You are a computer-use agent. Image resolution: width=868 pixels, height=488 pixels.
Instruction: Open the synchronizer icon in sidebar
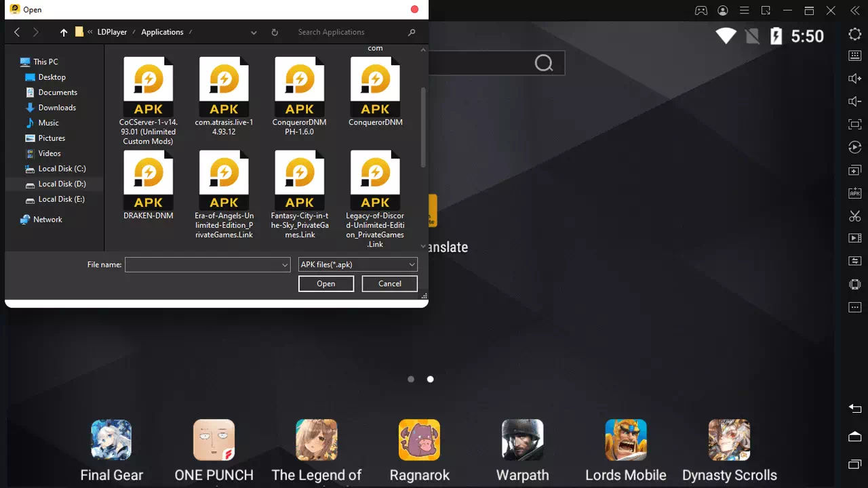click(x=854, y=262)
